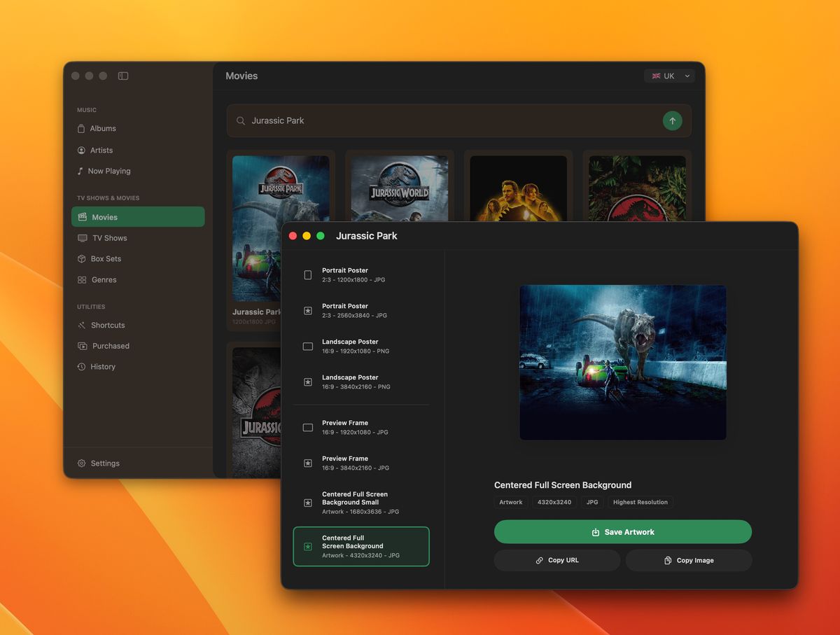Open the UK region dropdown
The height and width of the screenshot is (635, 840).
pyautogui.click(x=670, y=76)
